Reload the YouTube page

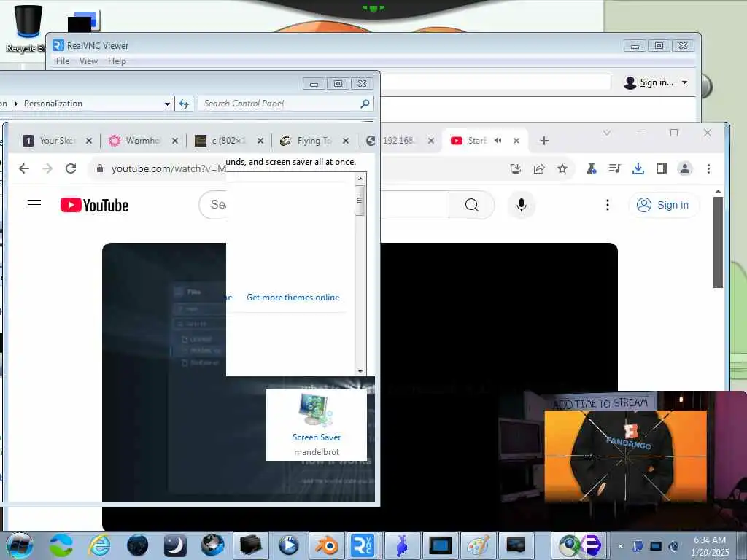point(71,168)
